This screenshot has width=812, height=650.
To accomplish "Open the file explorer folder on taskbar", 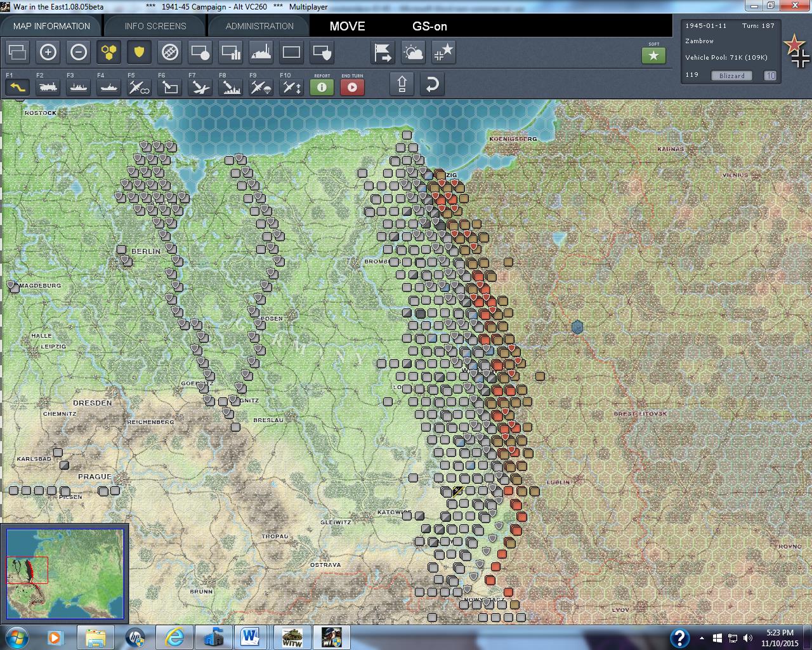I will tap(96, 637).
